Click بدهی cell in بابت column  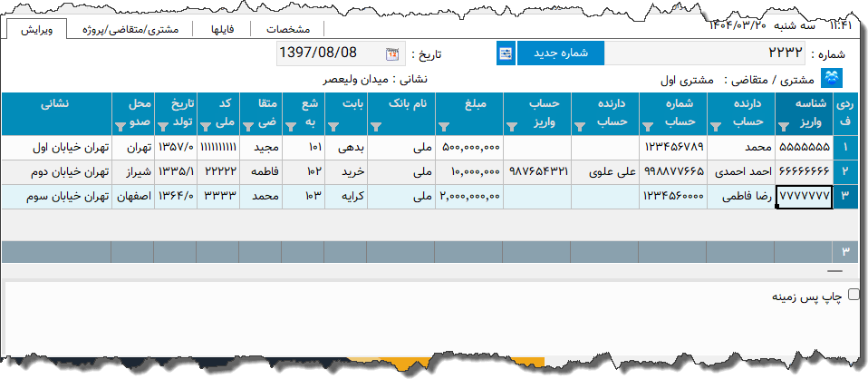point(346,148)
